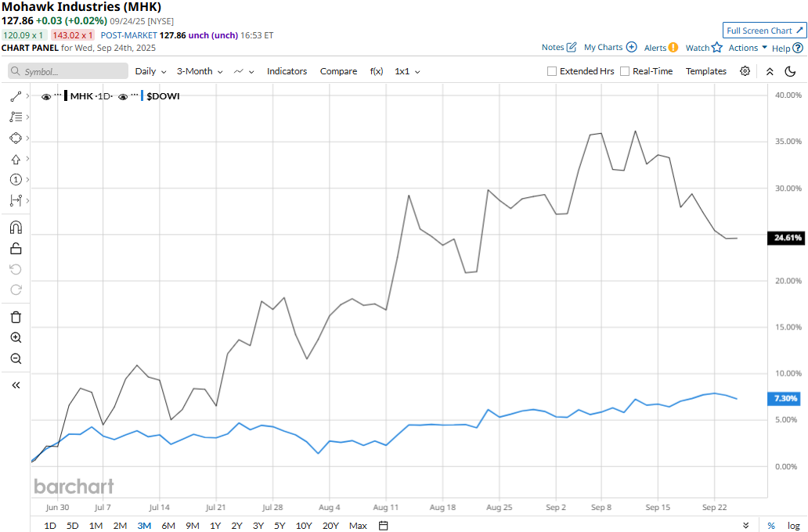
Task: Select the measure range tool
Action: 16,200
